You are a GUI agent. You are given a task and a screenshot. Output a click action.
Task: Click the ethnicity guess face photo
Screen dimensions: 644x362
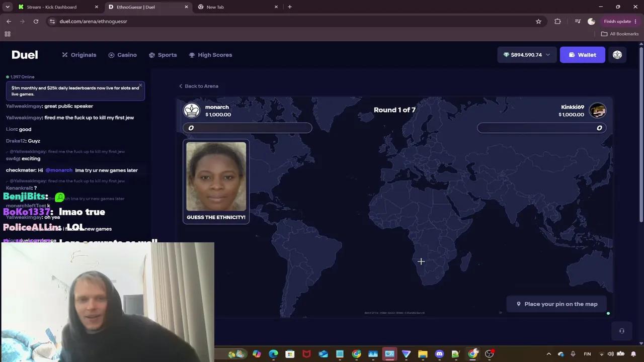pos(216,176)
